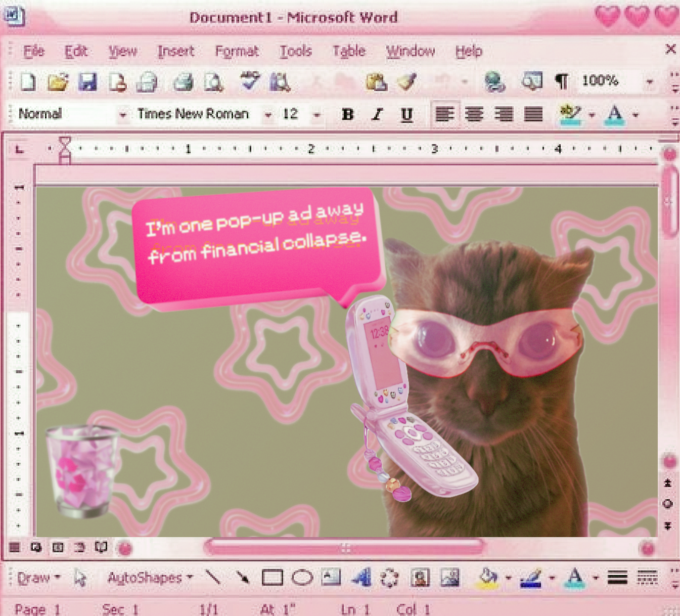This screenshot has width=680, height=616.
Task: Choose the Rectangle drawing tool
Action: (272, 577)
